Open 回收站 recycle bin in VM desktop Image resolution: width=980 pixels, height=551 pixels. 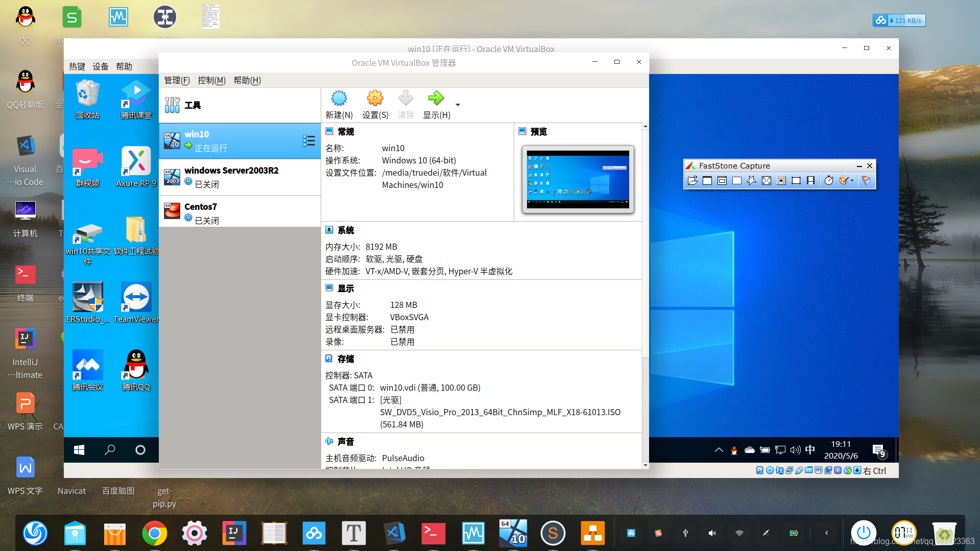click(88, 100)
